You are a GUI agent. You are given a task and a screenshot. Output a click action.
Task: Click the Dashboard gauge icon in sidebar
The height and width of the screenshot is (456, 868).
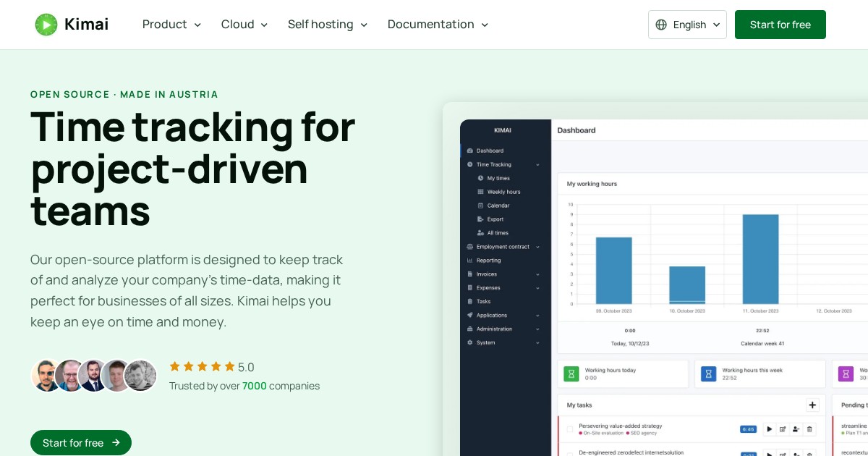coord(470,151)
